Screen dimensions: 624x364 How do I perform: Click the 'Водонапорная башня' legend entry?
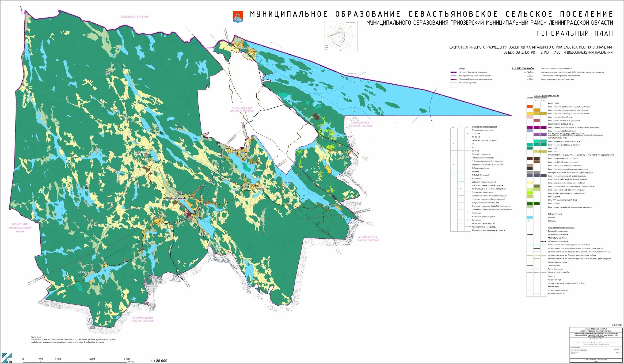coord(480,168)
